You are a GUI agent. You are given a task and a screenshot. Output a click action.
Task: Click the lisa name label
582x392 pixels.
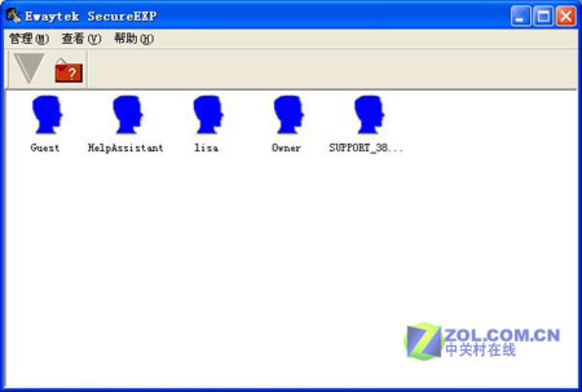206,148
